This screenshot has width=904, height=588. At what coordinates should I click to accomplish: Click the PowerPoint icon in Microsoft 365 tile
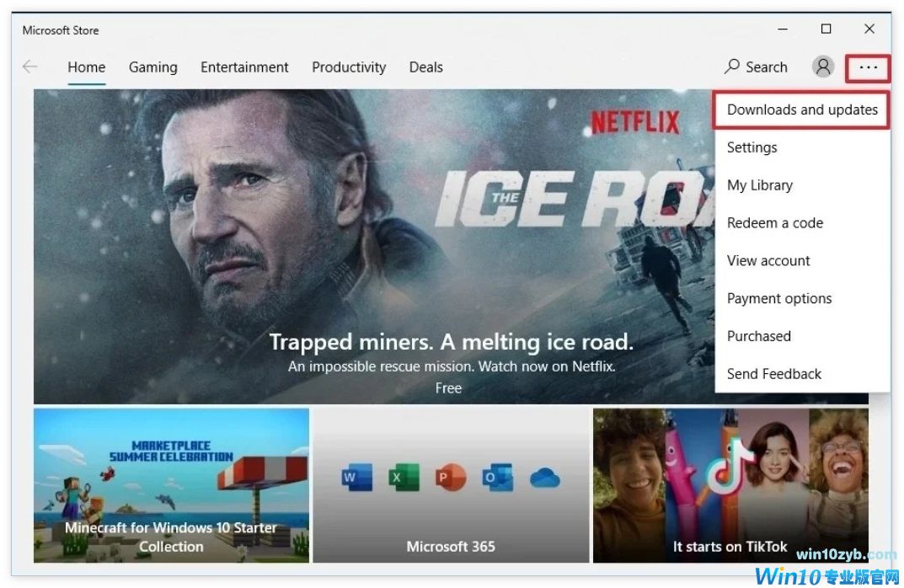coord(451,478)
